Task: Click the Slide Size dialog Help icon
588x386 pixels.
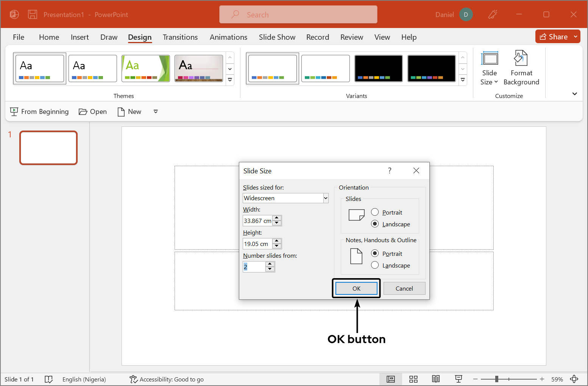Action: pyautogui.click(x=390, y=171)
